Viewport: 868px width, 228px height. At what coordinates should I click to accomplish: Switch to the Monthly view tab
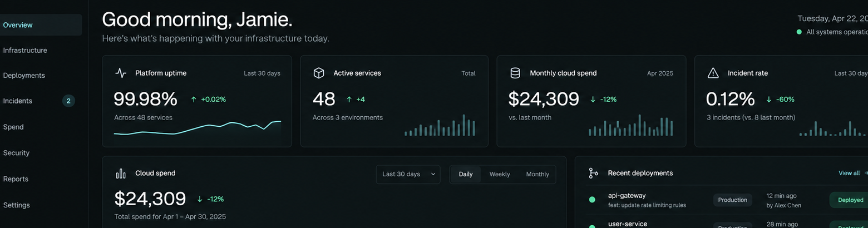(x=537, y=174)
